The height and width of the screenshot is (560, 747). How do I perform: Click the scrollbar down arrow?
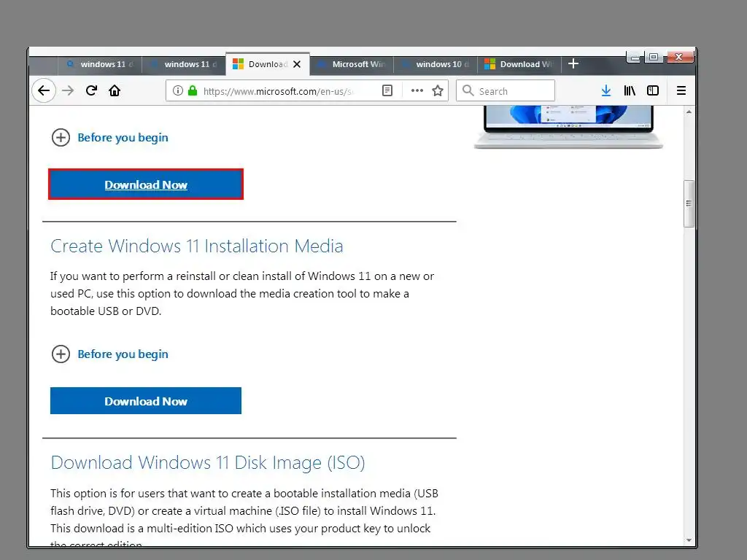click(x=689, y=540)
